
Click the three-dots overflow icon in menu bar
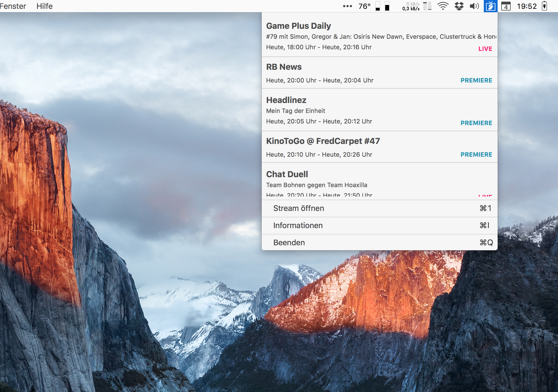347,6
